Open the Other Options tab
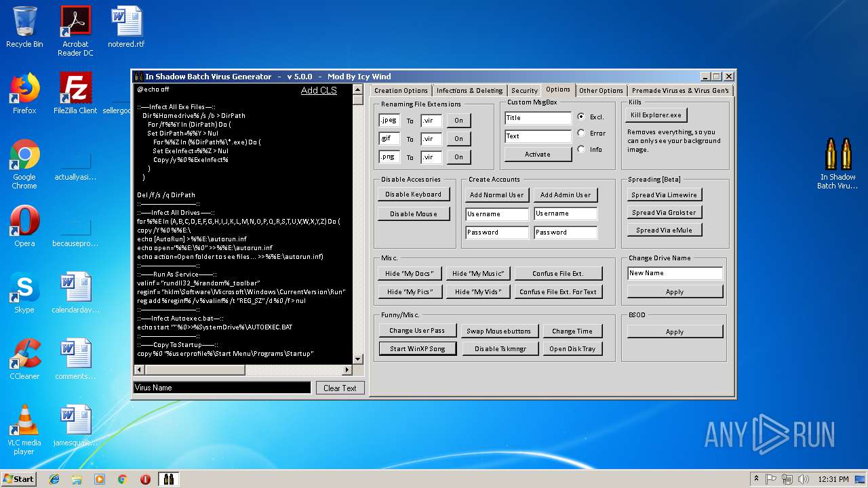 (x=601, y=90)
